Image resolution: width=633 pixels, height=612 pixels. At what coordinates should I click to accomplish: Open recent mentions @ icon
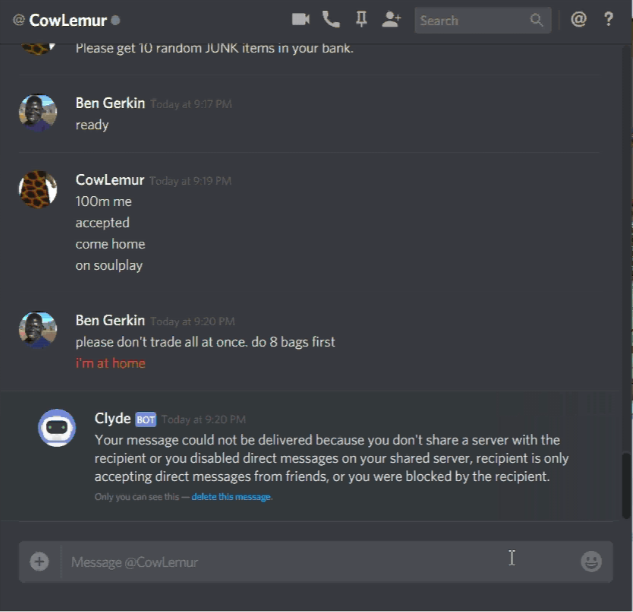(578, 19)
